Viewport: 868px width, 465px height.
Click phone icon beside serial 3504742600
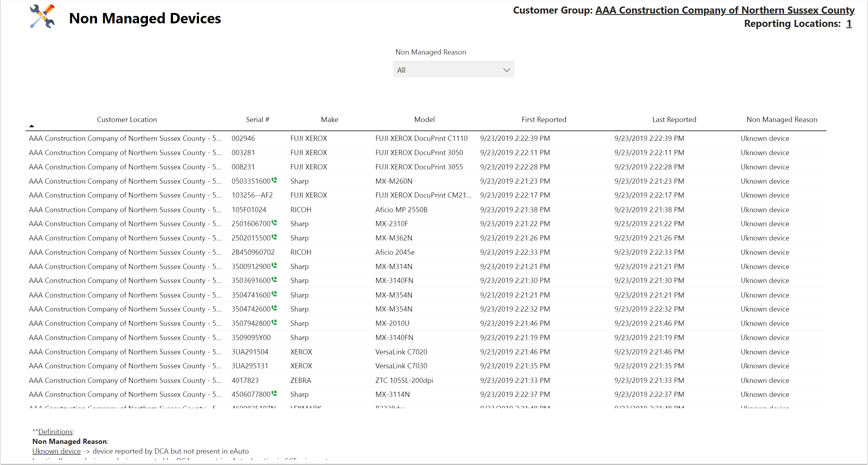(x=274, y=308)
